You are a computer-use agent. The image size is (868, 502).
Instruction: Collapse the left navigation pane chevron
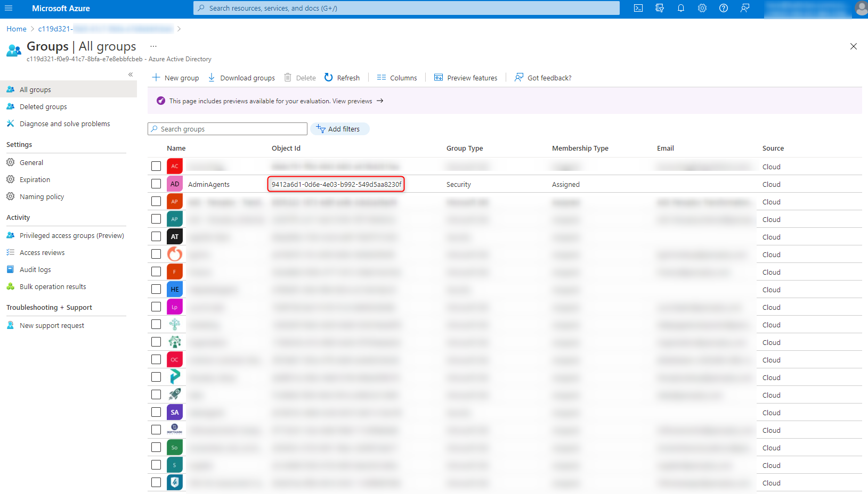coord(131,75)
